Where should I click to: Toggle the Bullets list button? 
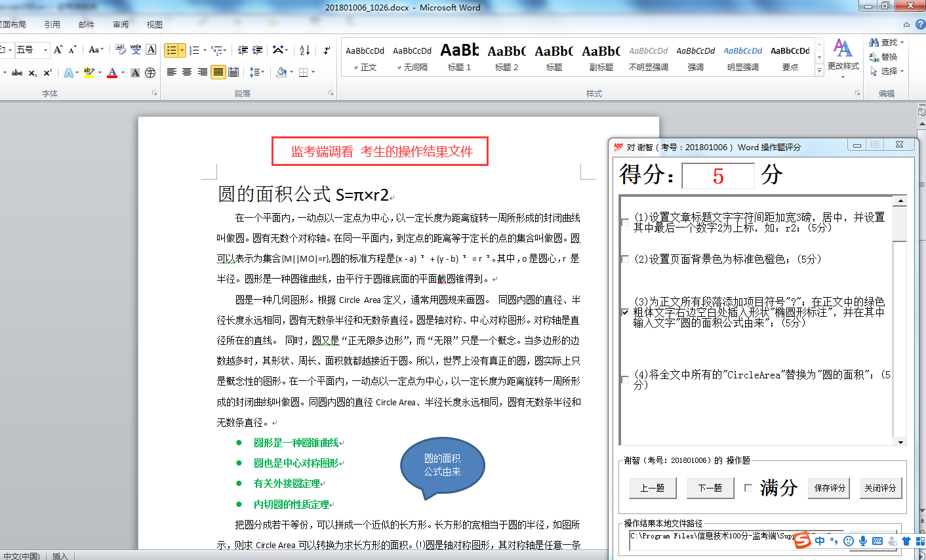click(x=171, y=50)
